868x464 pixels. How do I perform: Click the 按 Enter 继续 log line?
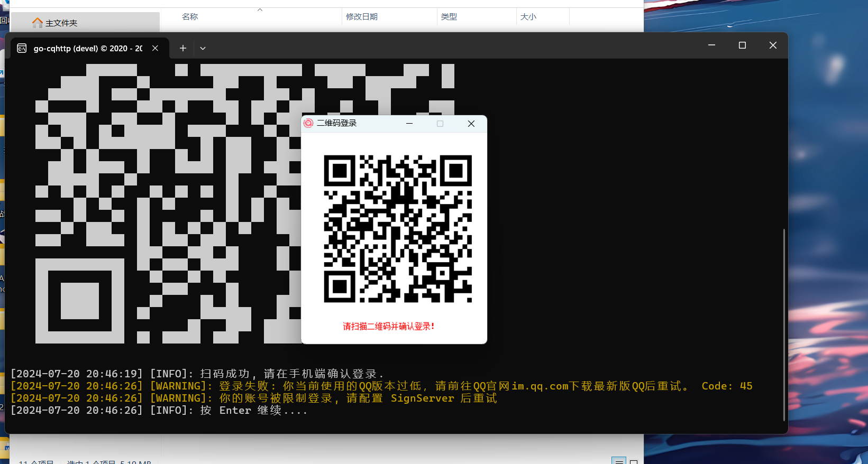click(x=159, y=410)
